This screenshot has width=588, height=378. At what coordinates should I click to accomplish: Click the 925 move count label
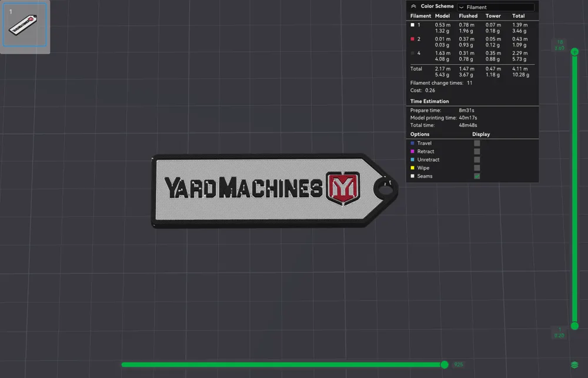click(x=458, y=364)
